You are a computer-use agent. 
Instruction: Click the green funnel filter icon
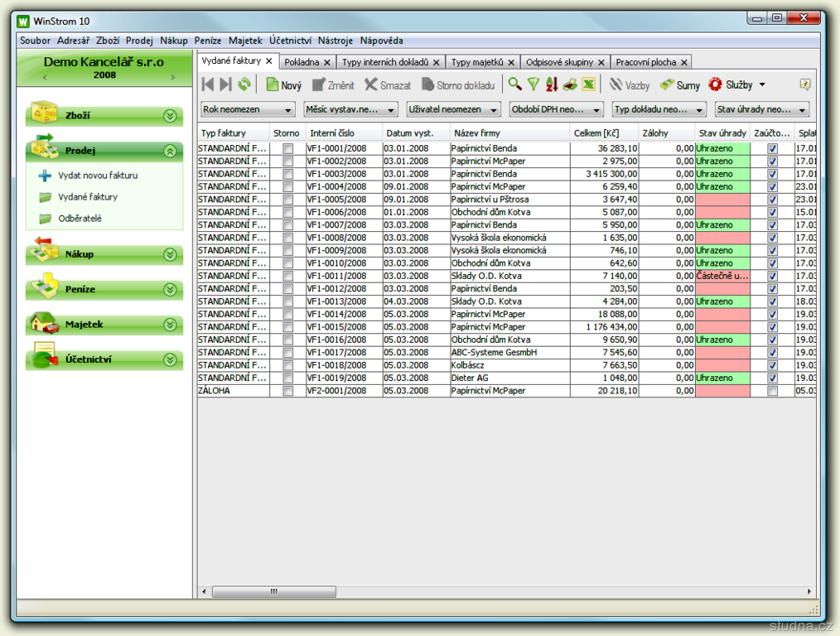533,84
